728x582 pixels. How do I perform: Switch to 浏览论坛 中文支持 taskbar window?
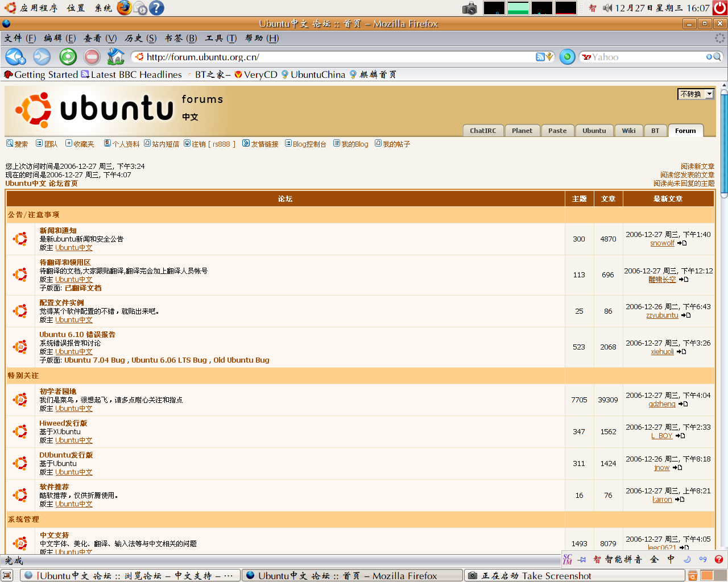(x=130, y=576)
